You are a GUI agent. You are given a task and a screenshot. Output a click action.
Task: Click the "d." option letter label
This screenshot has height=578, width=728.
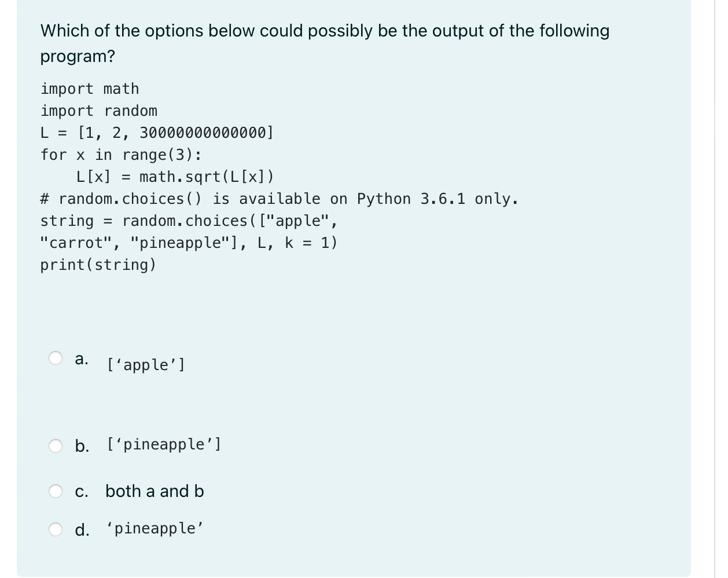tap(82, 530)
